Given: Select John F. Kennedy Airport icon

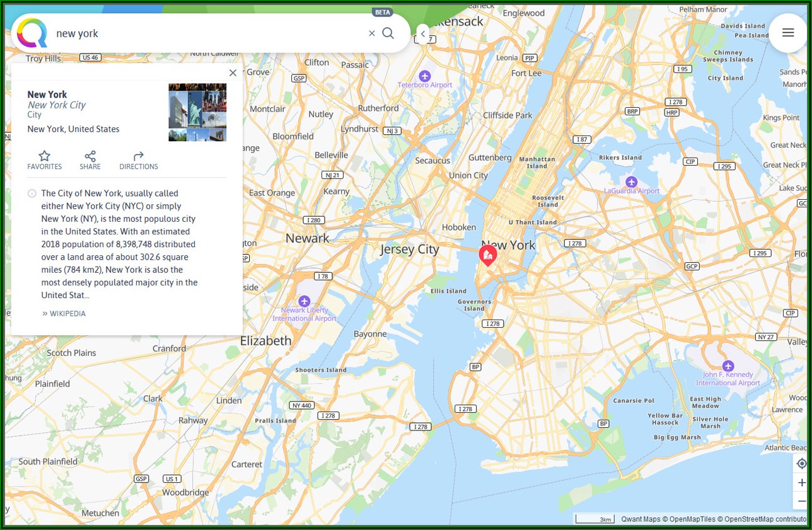Looking at the screenshot, I should pyautogui.click(x=728, y=366).
